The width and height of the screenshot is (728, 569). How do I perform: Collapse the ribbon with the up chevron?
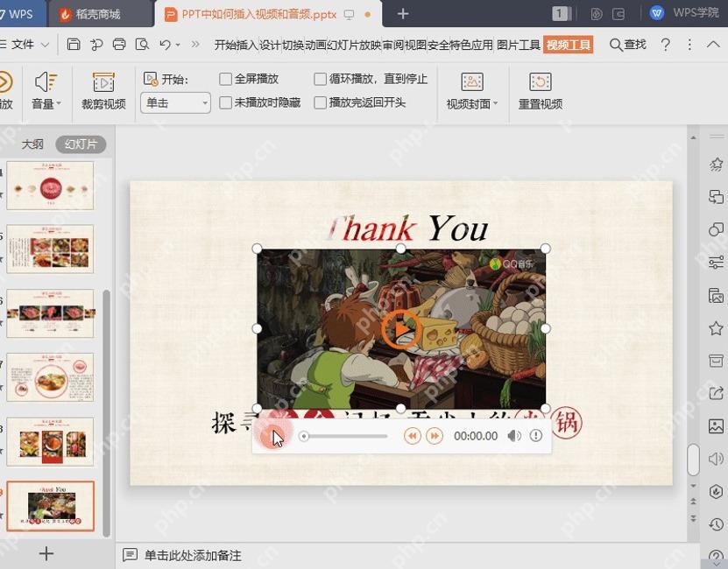point(713,45)
